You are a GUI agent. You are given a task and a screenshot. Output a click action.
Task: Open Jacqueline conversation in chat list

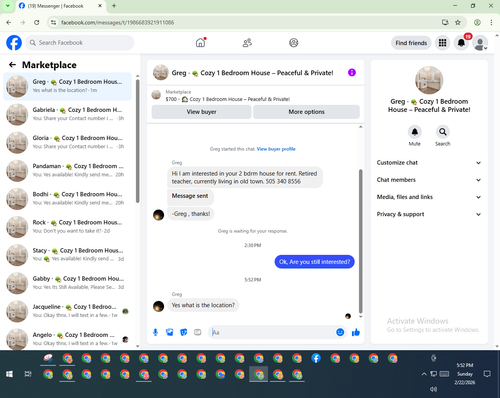pos(67,311)
